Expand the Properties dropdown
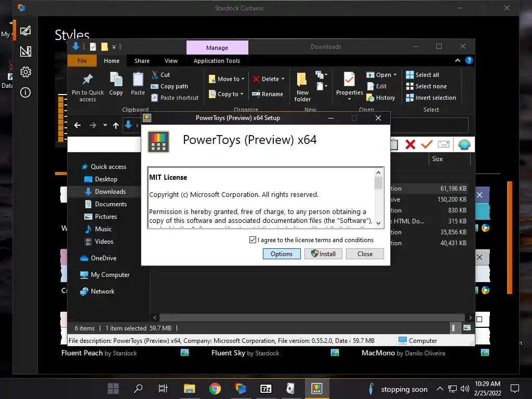 [349, 99]
